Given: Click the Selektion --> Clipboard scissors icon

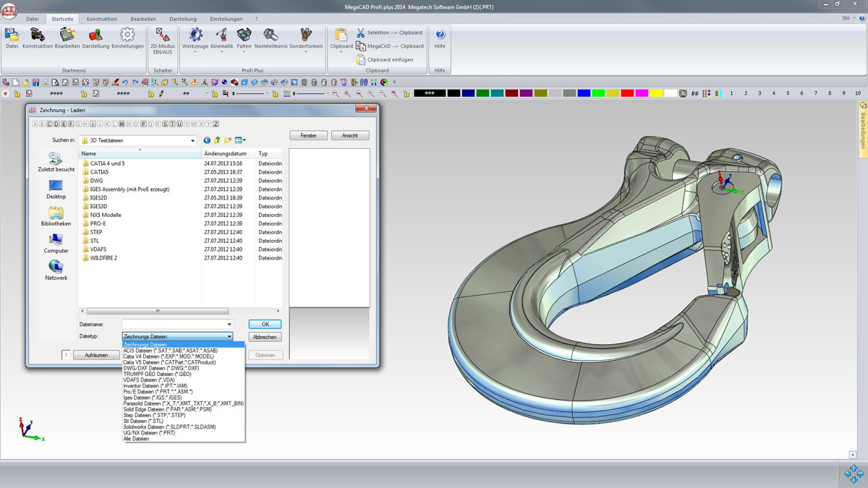Looking at the screenshot, I should pos(361,33).
